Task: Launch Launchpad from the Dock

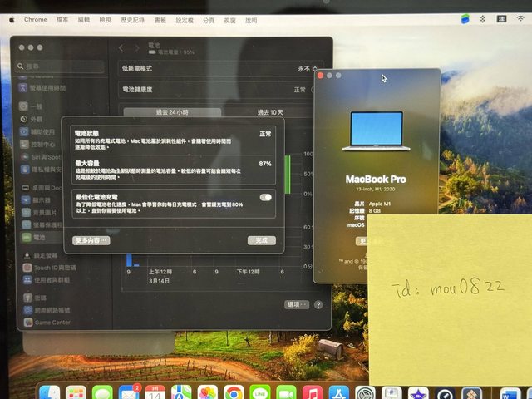Action: [76, 393]
